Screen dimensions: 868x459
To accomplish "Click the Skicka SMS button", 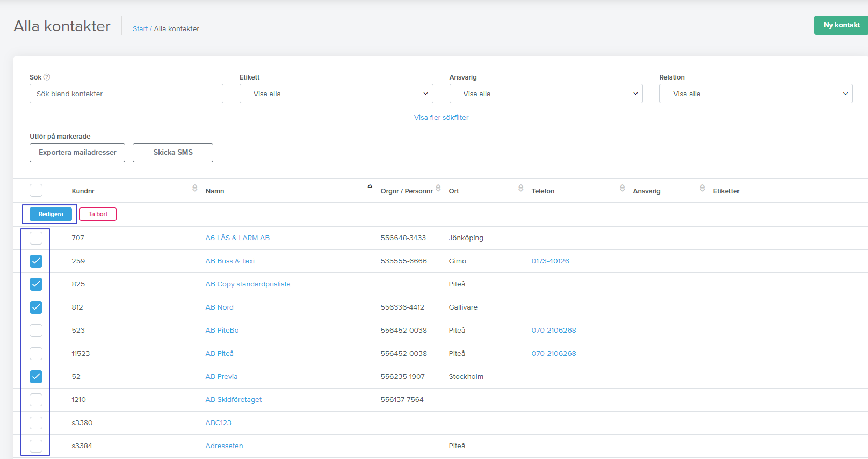I will [173, 153].
